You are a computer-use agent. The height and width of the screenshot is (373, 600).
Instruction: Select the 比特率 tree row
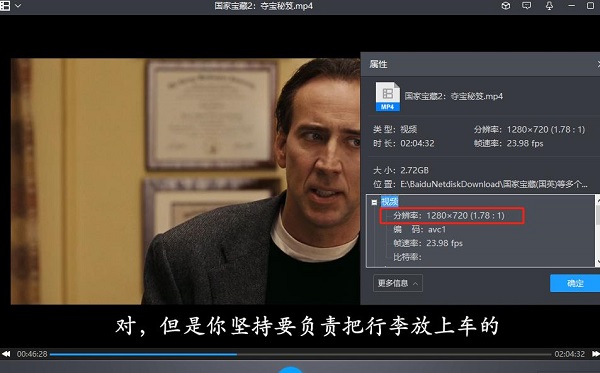point(407,257)
